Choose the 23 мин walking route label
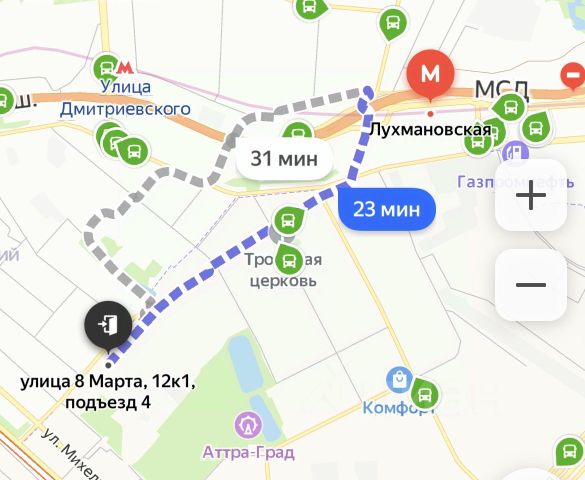 tap(387, 209)
